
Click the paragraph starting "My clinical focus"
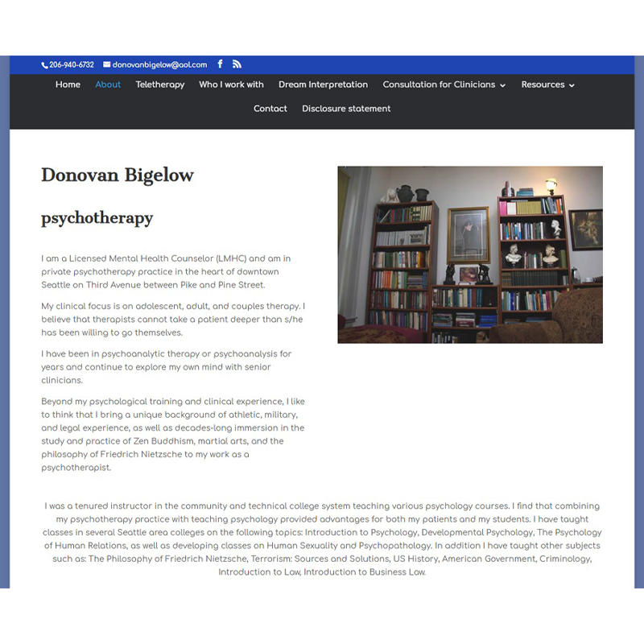(173, 319)
